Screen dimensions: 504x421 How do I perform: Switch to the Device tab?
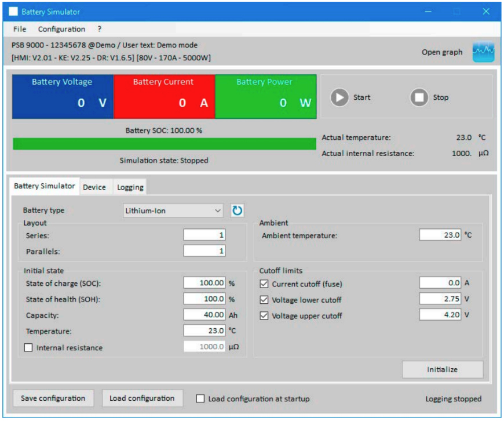point(94,187)
